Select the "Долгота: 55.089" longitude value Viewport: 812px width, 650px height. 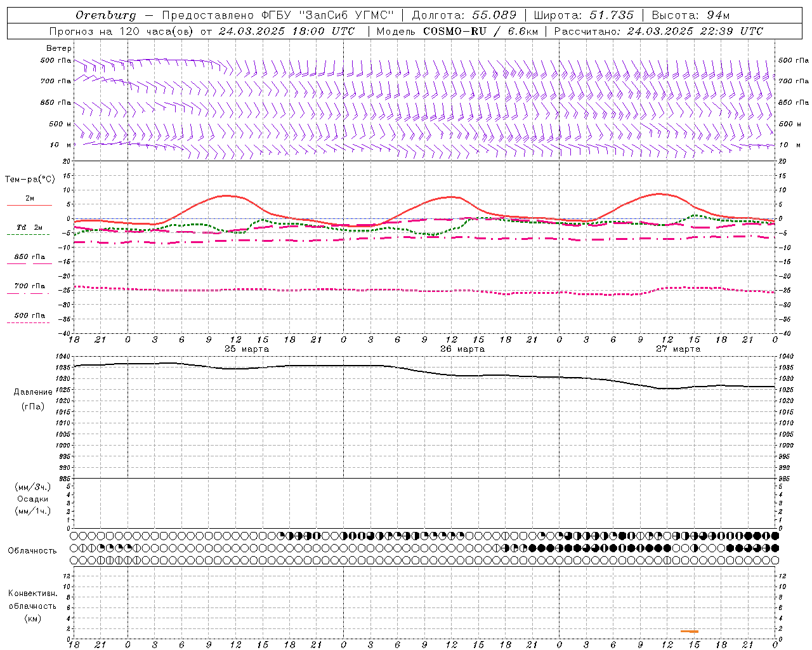pos(464,15)
